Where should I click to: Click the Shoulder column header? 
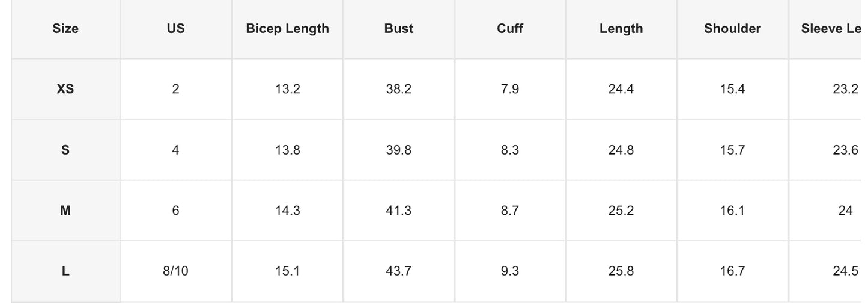(732, 28)
